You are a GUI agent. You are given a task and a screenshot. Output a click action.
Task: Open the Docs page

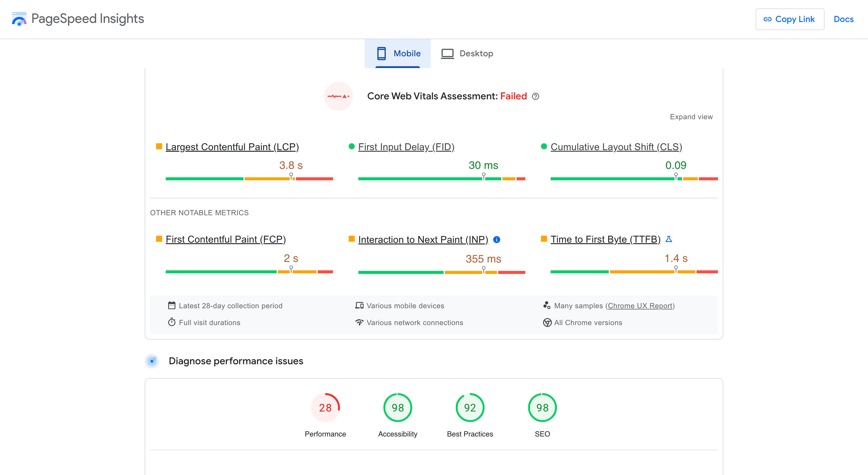pyautogui.click(x=843, y=19)
